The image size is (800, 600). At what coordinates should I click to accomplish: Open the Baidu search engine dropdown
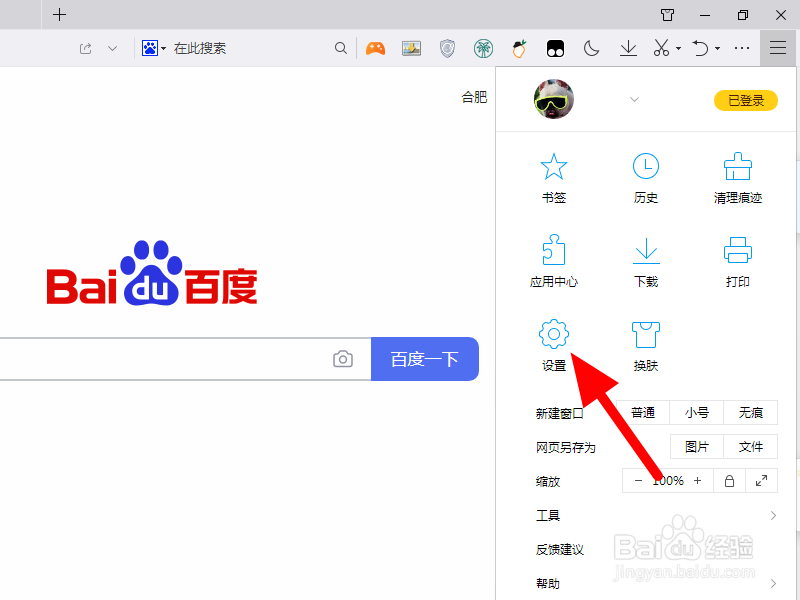[x=154, y=48]
